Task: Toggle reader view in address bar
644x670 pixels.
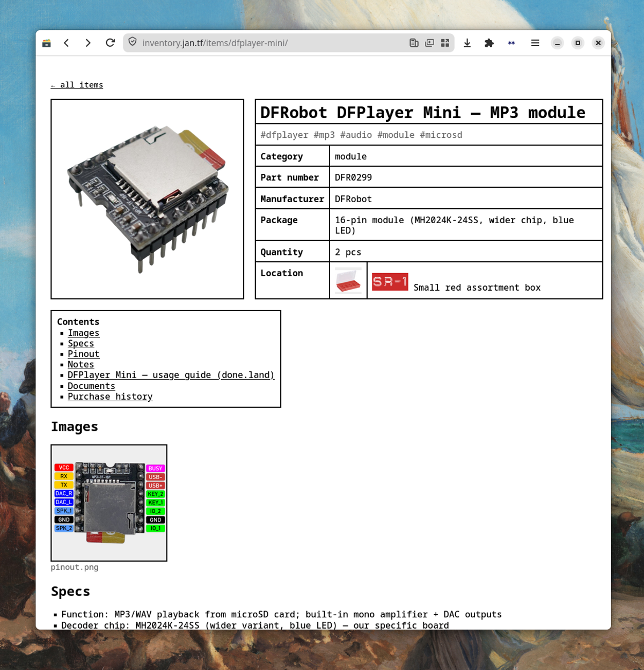Action: point(414,43)
